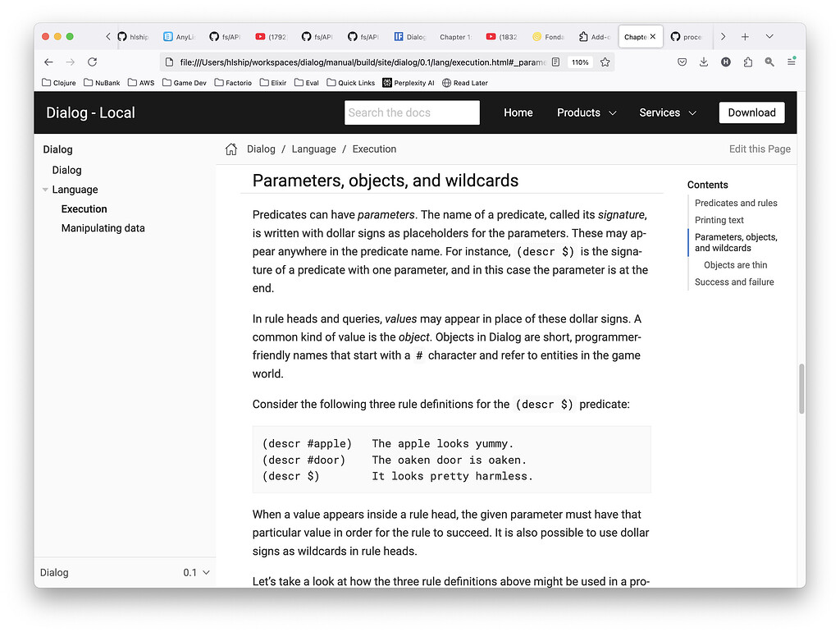
Task: Click Home in the top navigation
Action: pos(518,112)
